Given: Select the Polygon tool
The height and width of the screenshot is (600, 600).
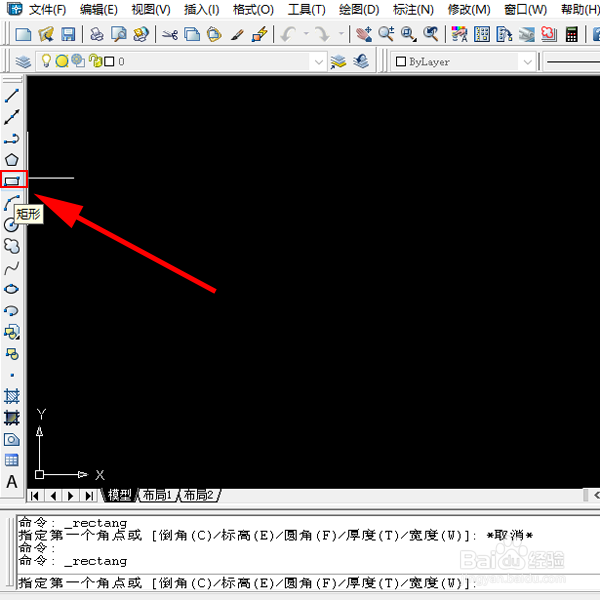Looking at the screenshot, I should click(11, 160).
